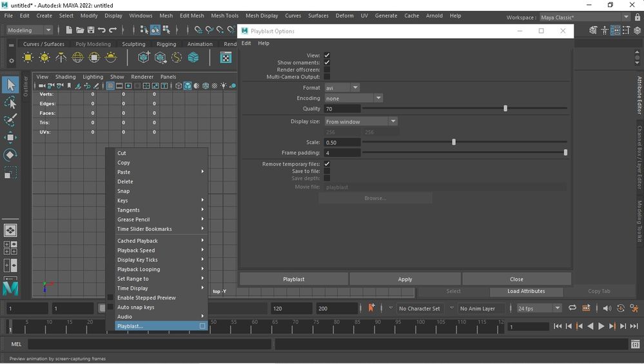Adjust the Frame padding slider handle
The width and height of the screenshot is (644, 364).
565,152
